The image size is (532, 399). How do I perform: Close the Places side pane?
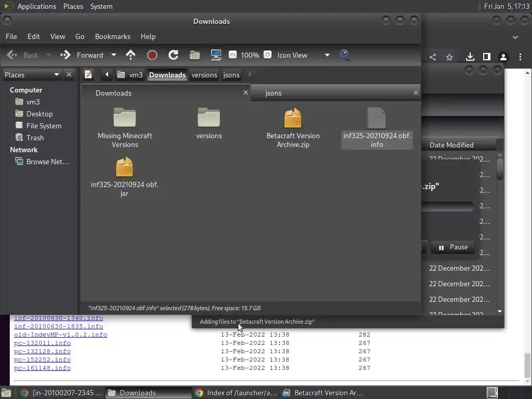click(x=69, y=74)
